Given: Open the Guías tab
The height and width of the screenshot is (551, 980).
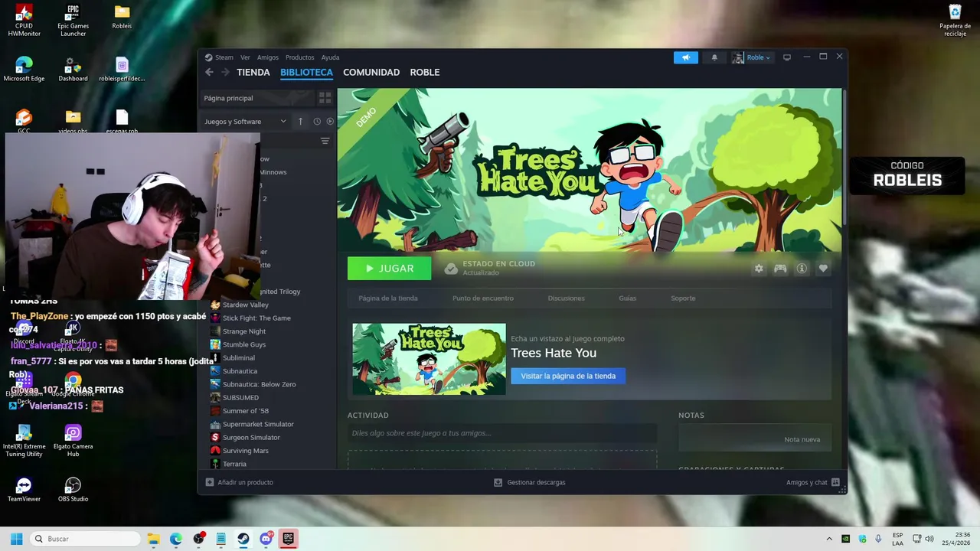Looking at the screenshot, I should point(627,298).
